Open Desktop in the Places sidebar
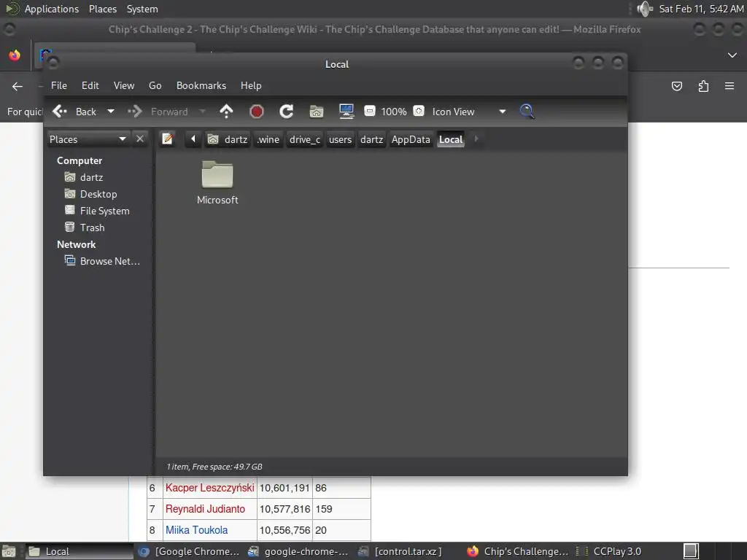Image resolution: width=747 pixels, height=560 pixels. (98, 194)
